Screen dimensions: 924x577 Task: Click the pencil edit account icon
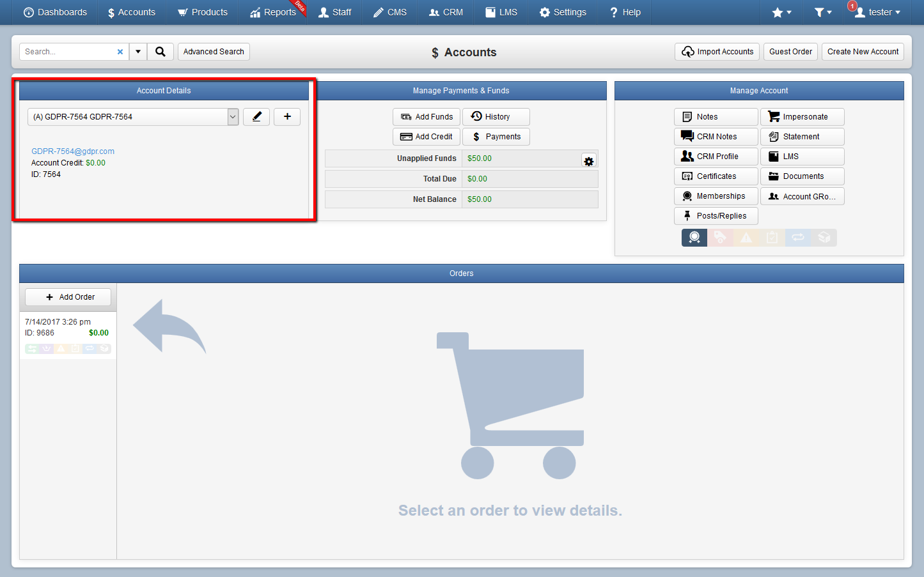[x=256, y=117]
